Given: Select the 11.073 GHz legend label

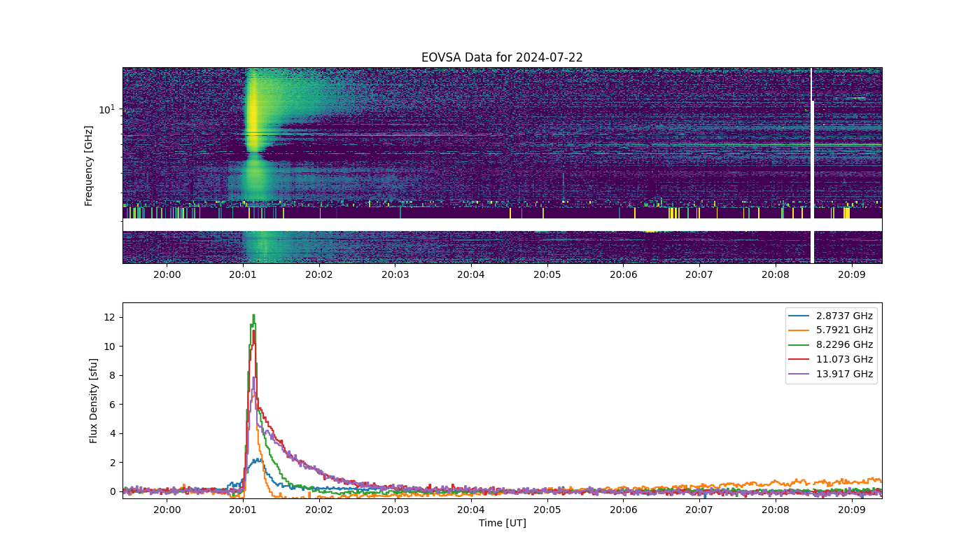Looking at the screenshot, I should [844, 360].
